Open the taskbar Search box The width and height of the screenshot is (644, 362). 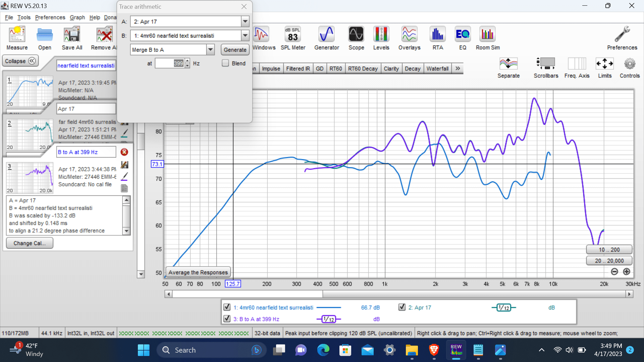click(211, 350)
